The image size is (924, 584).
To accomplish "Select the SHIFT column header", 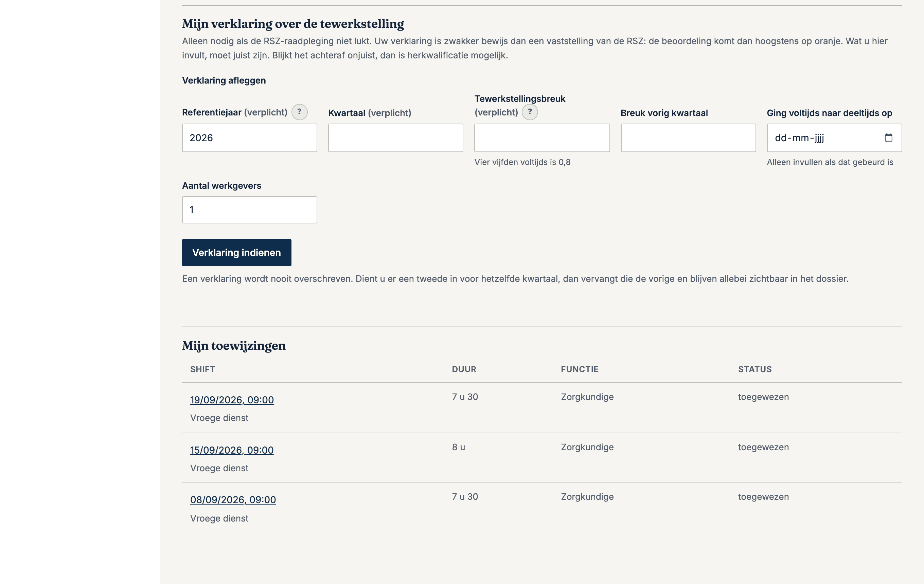I will click(202, 369).
